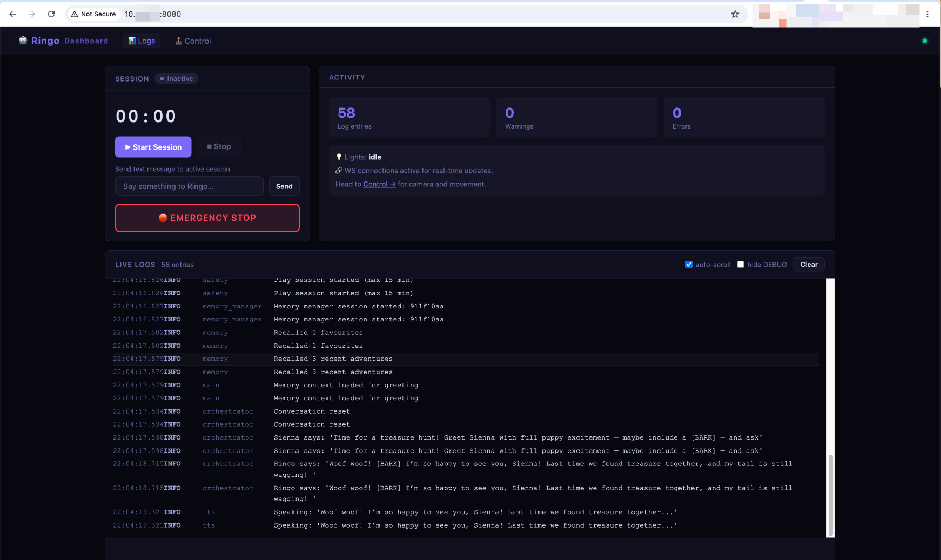The image size is (941, 560).
Task: Select the first Sienna says orchestrator entry
Action: 466,438
